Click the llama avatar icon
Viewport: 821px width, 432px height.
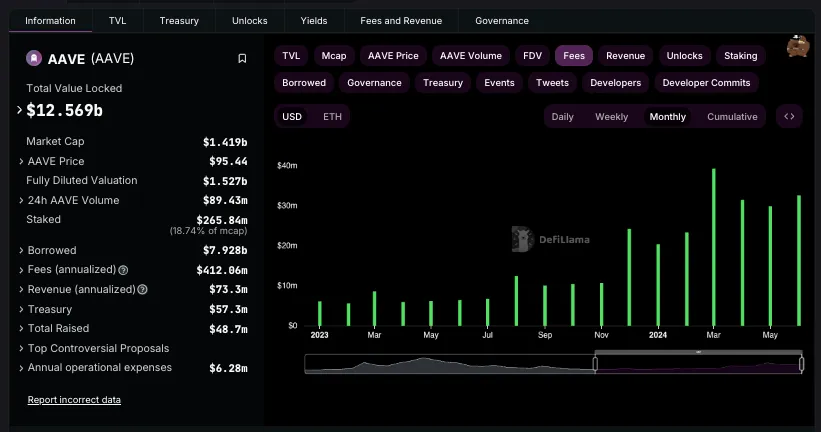(798, 46)
